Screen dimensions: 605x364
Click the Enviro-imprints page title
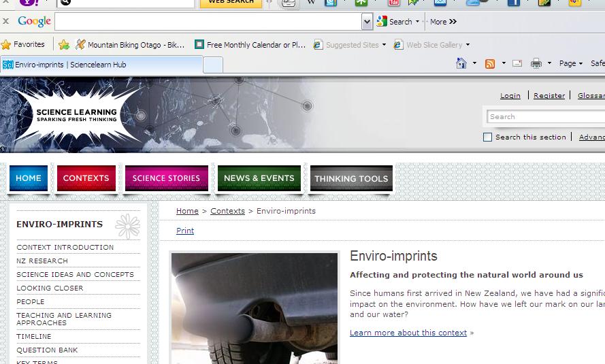393,256
